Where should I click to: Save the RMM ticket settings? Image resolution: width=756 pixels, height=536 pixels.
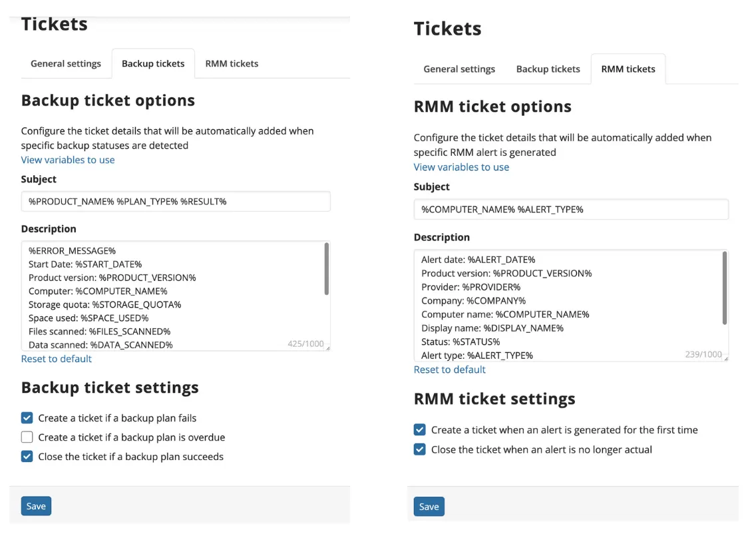click(429, 507)
